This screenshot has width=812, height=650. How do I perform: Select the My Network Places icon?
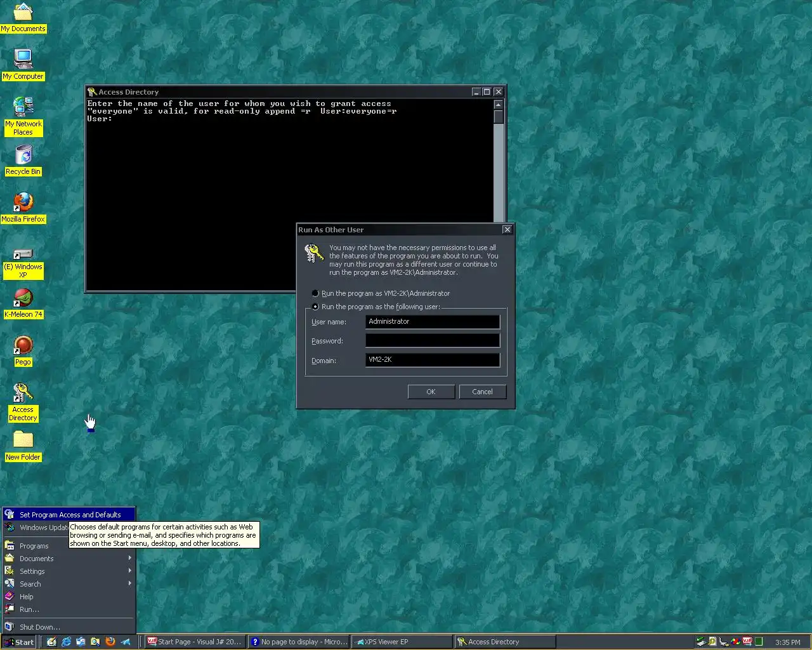pyautogui.click(x=23, y=116)
